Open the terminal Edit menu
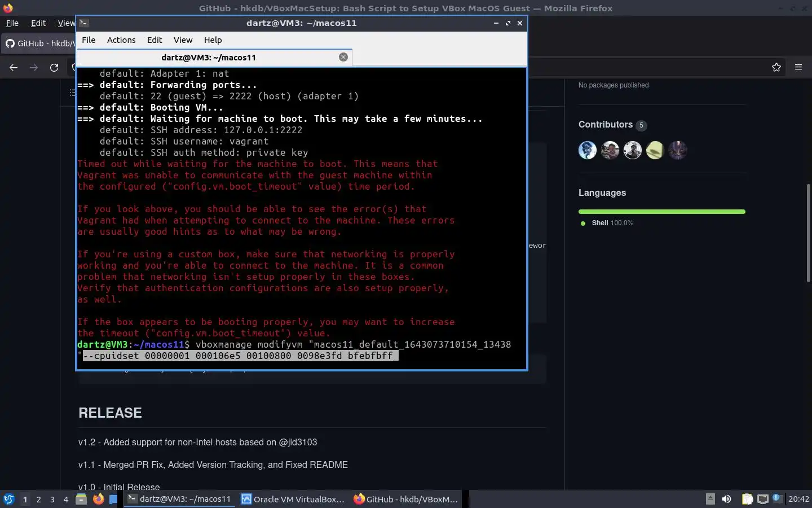Image resolution: width=812 pixels, height=508 pixels. (155, 40)
